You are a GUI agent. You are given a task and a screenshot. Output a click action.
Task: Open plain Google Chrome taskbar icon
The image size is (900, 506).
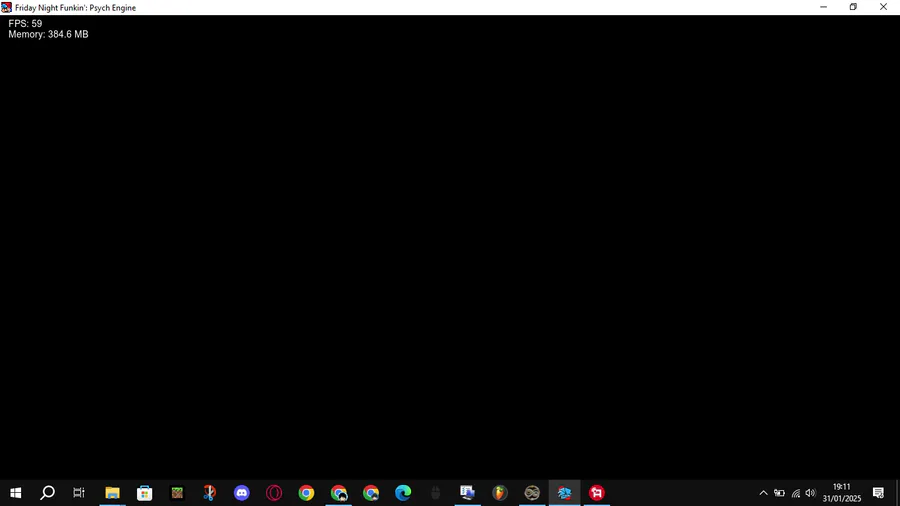click(307, 493)
